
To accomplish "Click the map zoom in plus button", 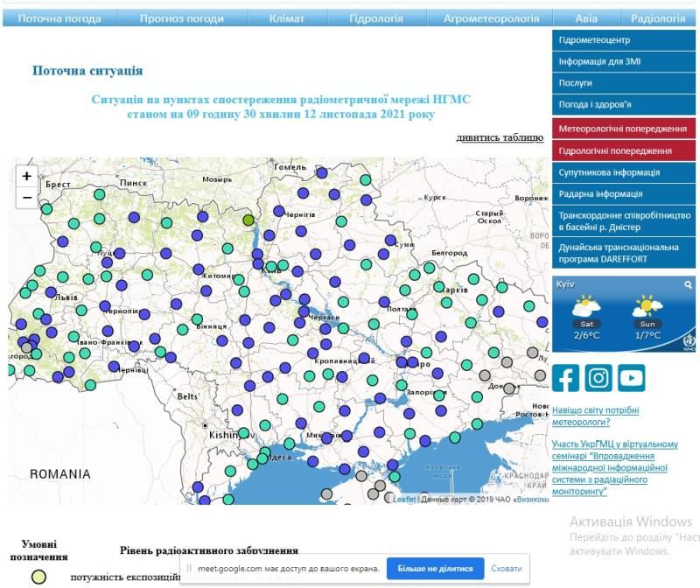I will click(27, 176).
